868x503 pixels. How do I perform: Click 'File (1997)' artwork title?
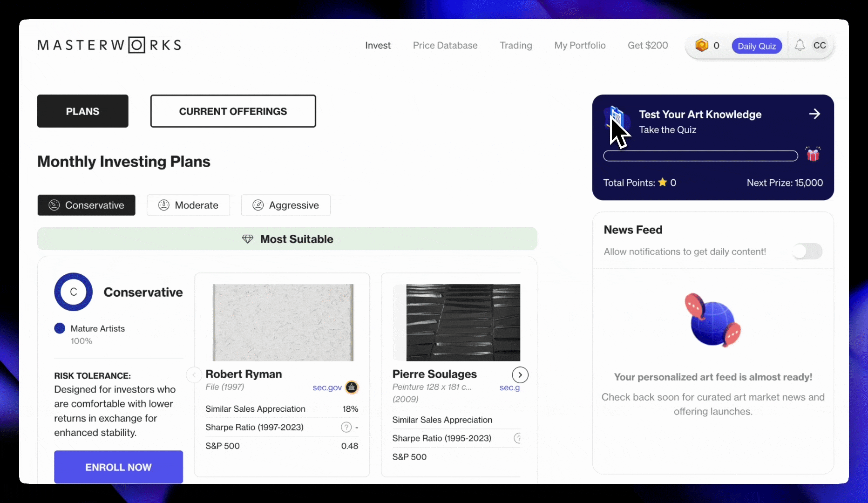(225, 387)
